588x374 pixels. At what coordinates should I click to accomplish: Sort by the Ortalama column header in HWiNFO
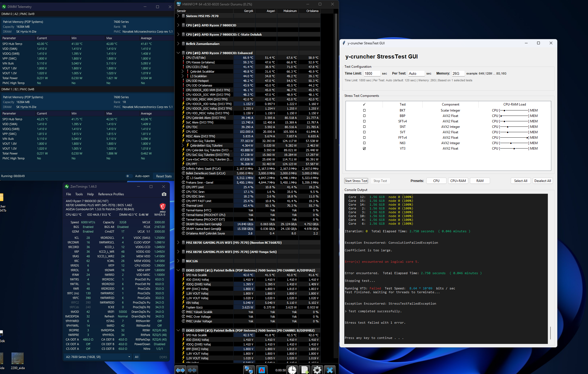[310, 11]
